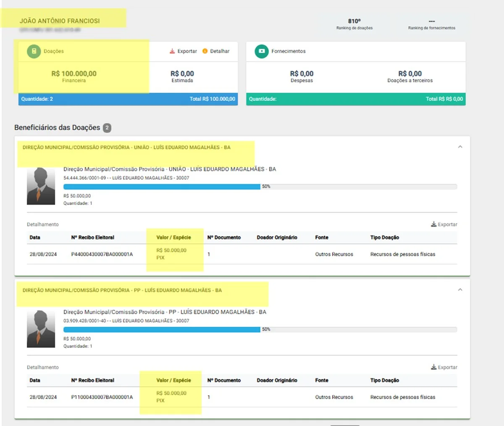Click the UNIÃO beneficiary avatar picture
This screenshot has width=504, height=426.
coord(41,186)
